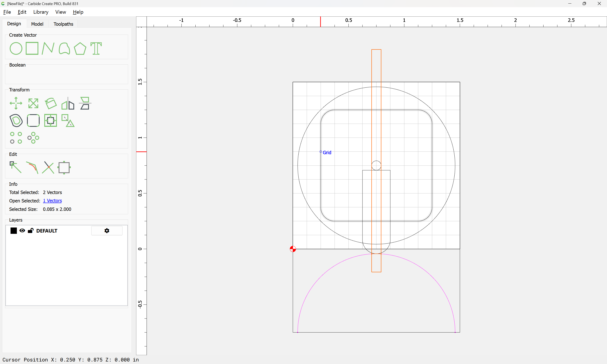The height and width of the screenshot is (364, 607).
Task: Open DEFAULT layer settings gear button
Action: click(107, 231)
